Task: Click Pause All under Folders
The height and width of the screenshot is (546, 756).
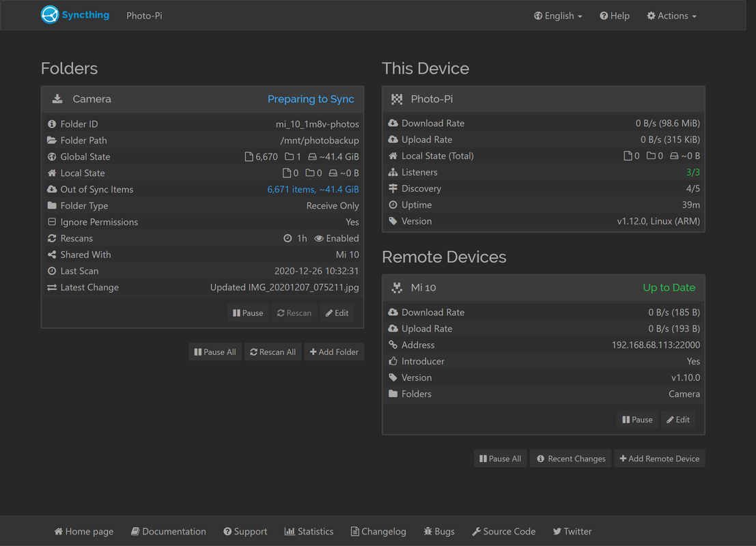Action: point(215,351)
